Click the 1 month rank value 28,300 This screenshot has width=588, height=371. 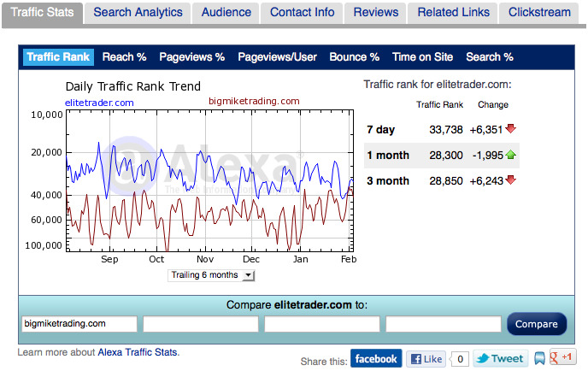[446, 156]
